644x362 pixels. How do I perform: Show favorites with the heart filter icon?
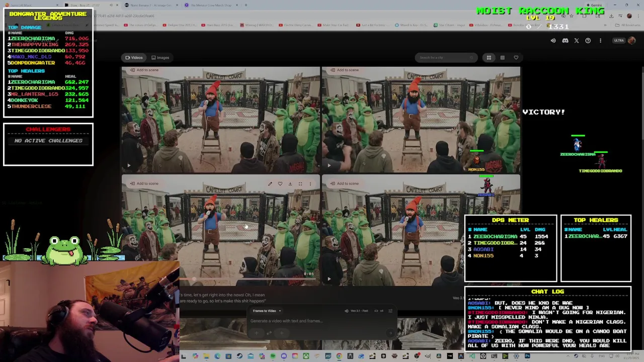516,58
